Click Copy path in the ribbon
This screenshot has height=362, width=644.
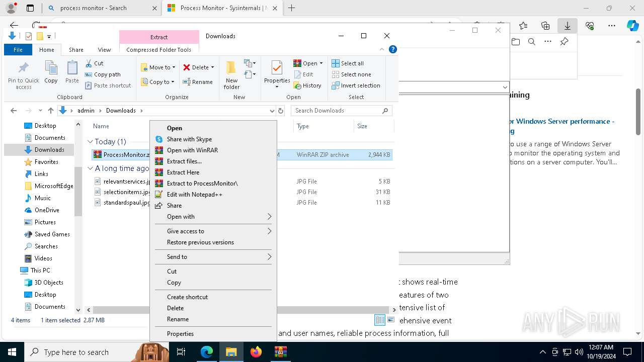pos(103,74)
